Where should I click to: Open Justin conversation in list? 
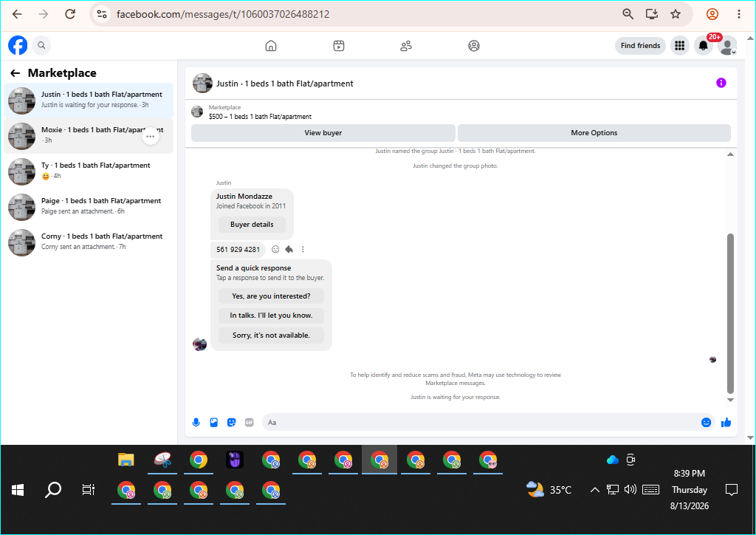pos(89,100)
